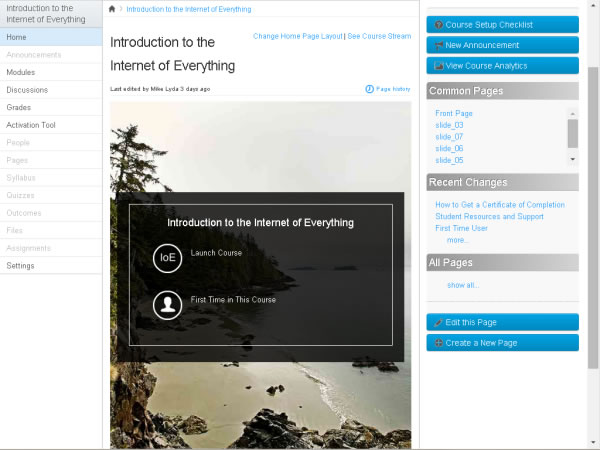The width and height of the screenshot is (600, 450).
Task: Open Course Setup Checklist
Action: [502, 24]
